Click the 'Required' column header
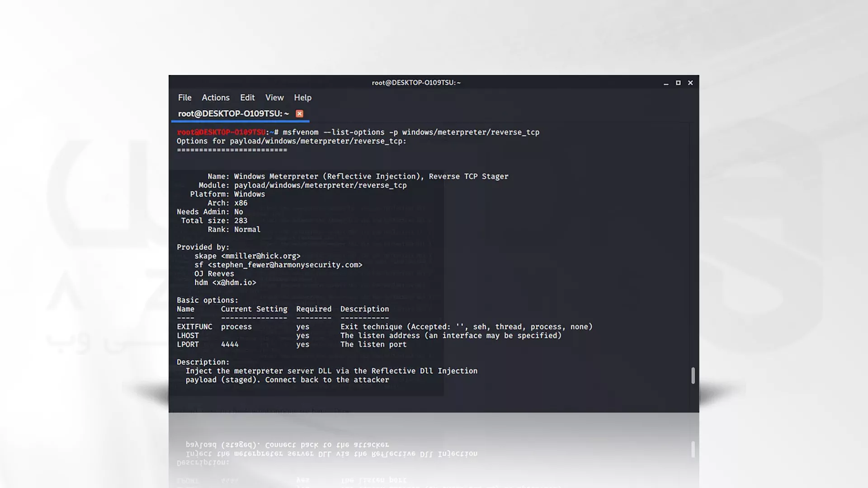Screen dimensions: 868x488 (x=314, y=309)
